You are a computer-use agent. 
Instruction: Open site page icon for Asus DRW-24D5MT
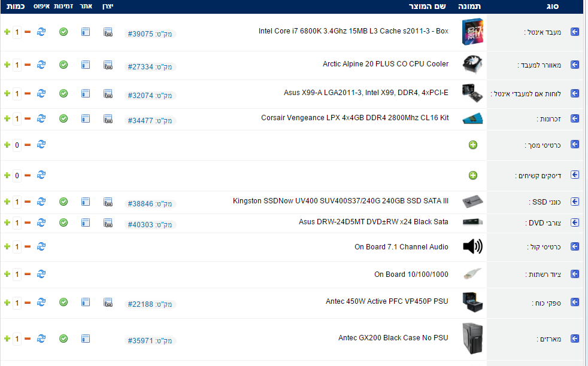tap(86, 223)
